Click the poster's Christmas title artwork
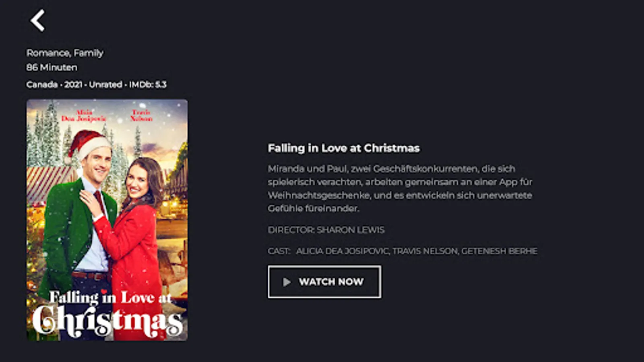644x362 pixels. click(108, 323)
